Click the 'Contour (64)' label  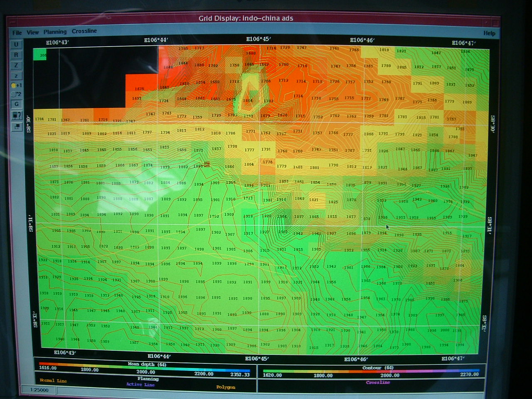click(377, 368)
